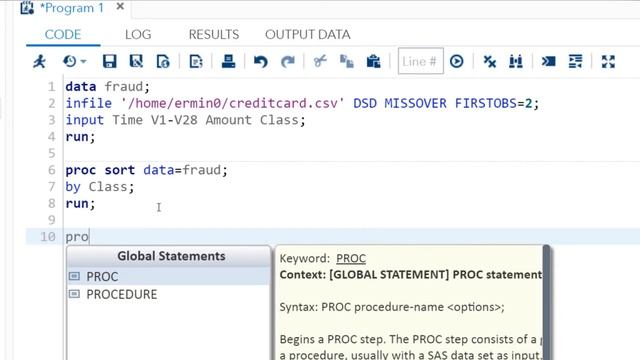Run the SAS program with the running man icon
Screen dimensions: 640x360
point(40,62)
